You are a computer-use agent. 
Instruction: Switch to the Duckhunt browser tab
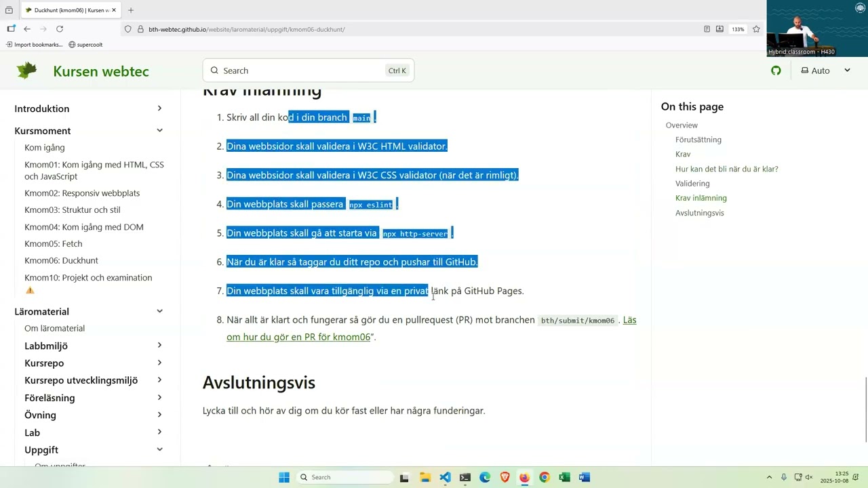[x=68, y=10]
